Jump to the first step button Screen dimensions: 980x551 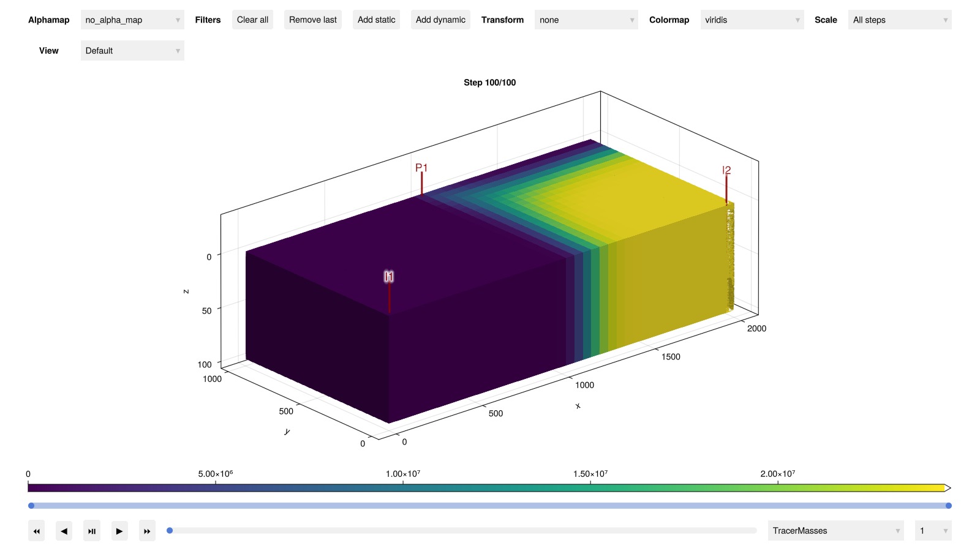tap(36, 531)
